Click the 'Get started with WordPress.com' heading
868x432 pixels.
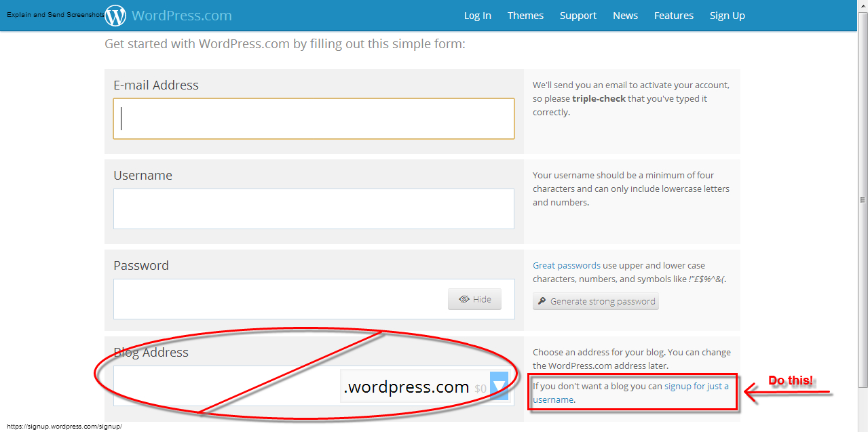(285, 44)
